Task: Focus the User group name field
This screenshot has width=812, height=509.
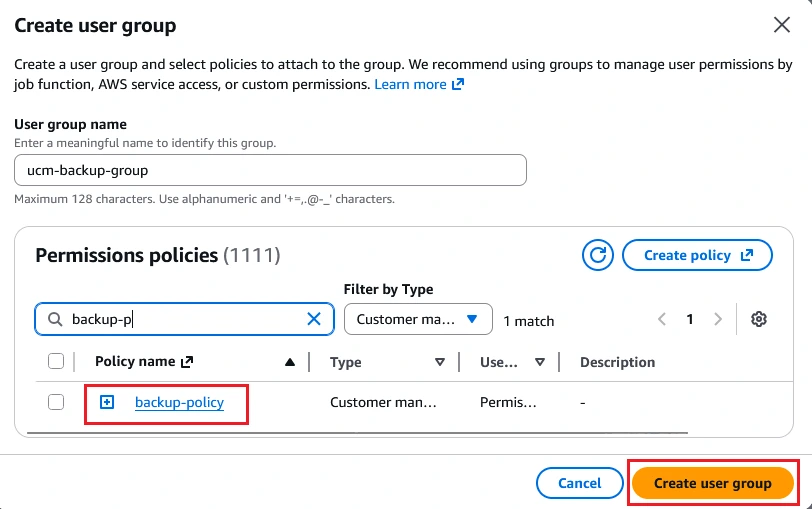Action: [270, 170]
